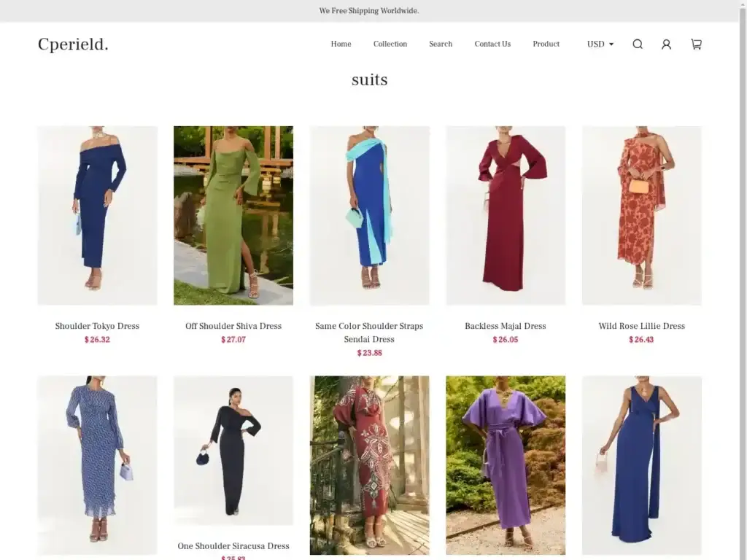Viewport: 747px width, 560px height.
Task: Click the free shipping announcement banner
Action: pos(369,10)
